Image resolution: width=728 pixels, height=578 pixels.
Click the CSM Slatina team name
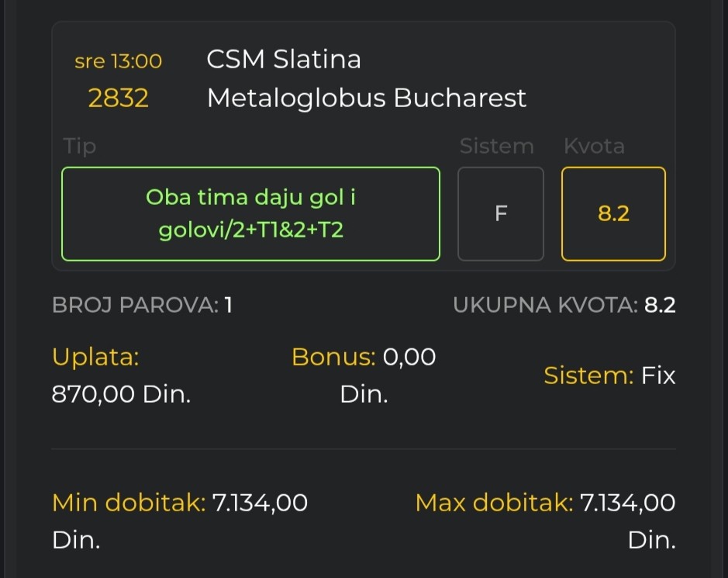click(284, 60)
